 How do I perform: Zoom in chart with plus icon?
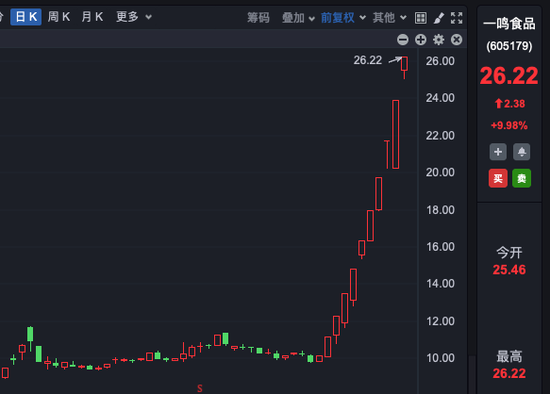coord(421,40)
